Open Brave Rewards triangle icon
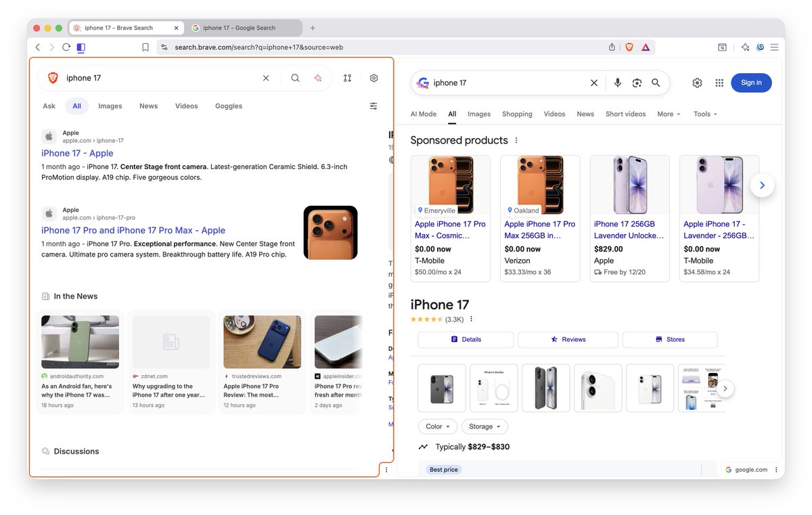812x515 pixels. click(646, 47)
